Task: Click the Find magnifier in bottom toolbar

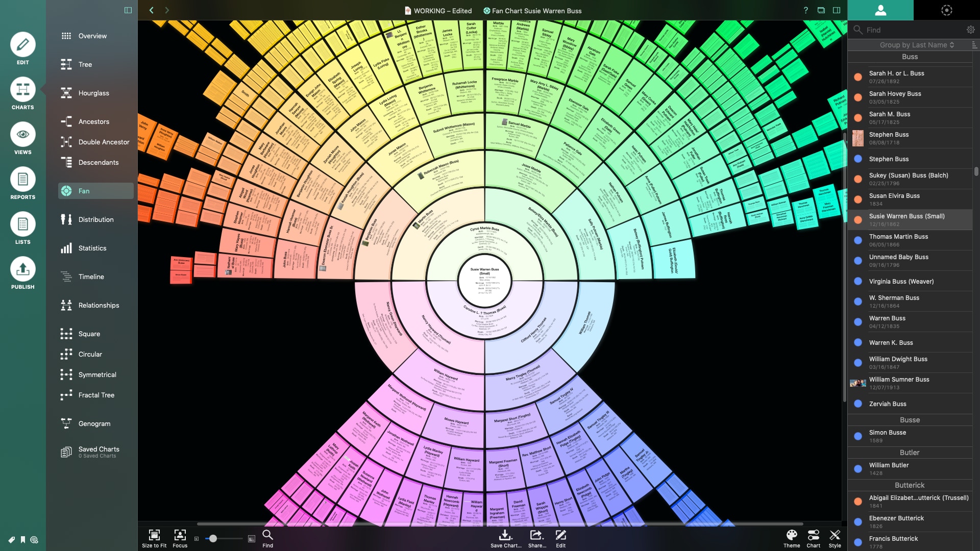Action: [267, 538]
